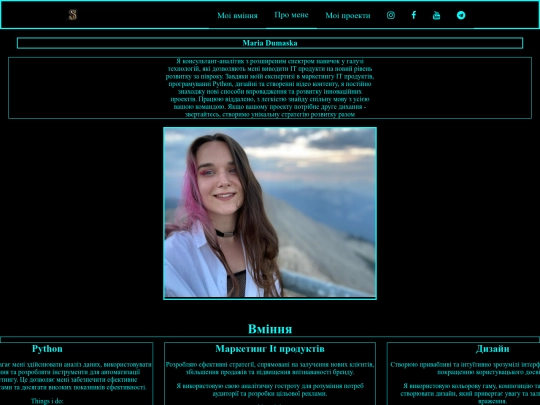
Task: Click the Maria Dumaska name heading
Action: coord(270,43)
